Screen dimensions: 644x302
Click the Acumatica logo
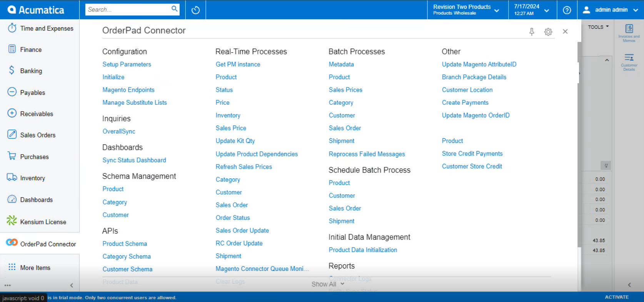(36, 10)
